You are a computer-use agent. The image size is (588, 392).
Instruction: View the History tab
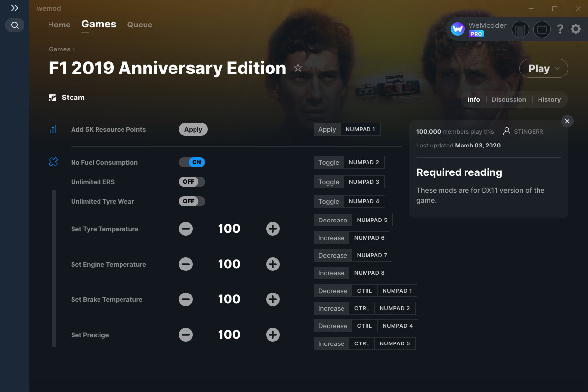pos(549,99)
